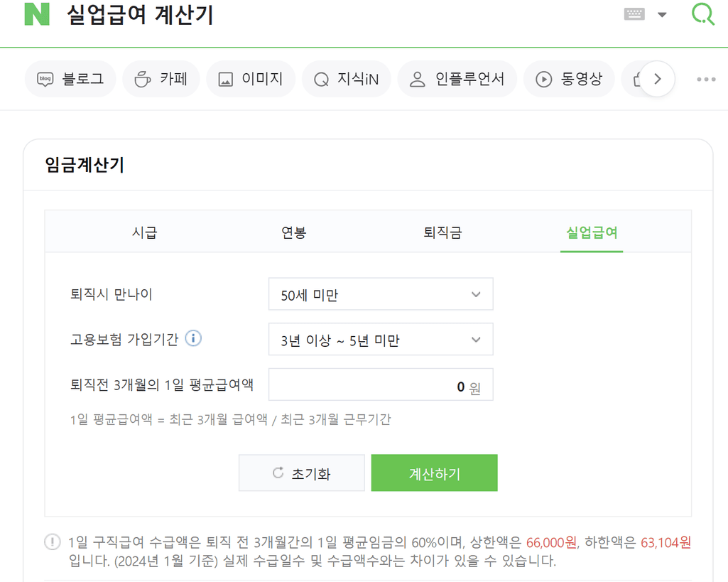Screen dimensions: 728x582
Task: Click the 퇴직전 3개월의 1일 평균급여액 label
Action: [161, 384]
